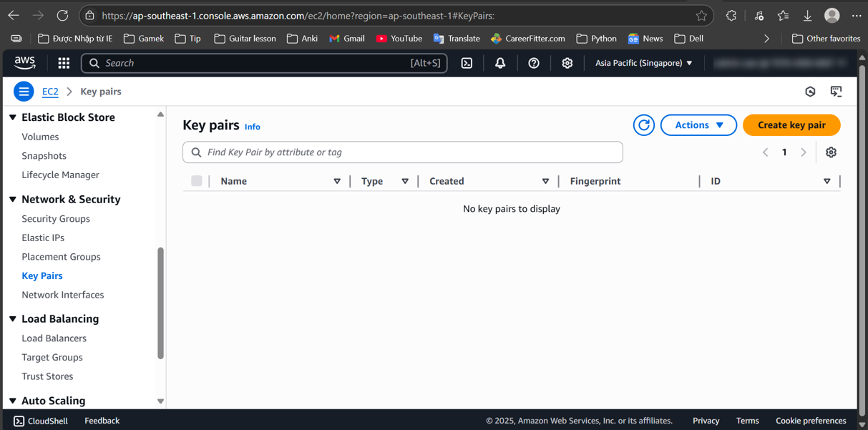
Task: Launch CloudShell from top navigation bar icon
Action: pos(467,63)
